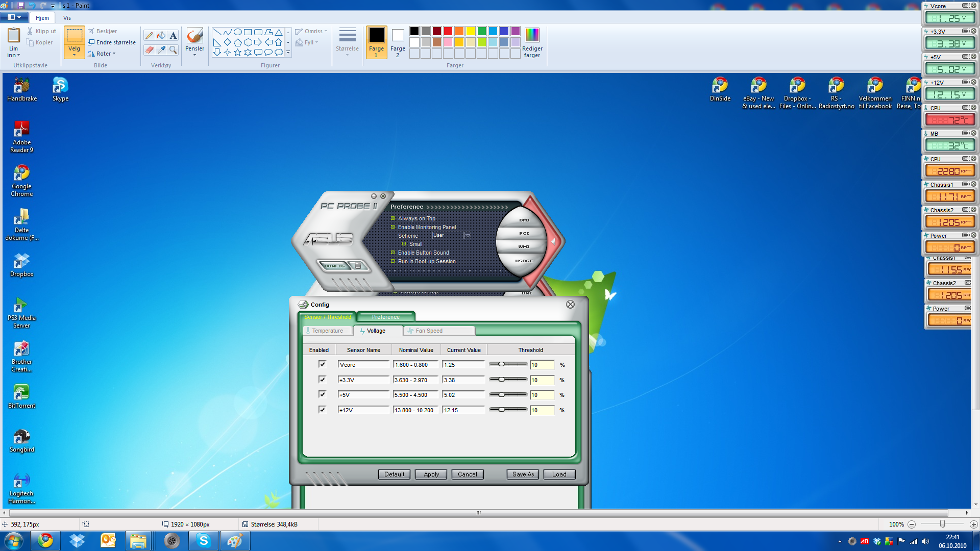Select the Eraser tool
Viewport: 980px width, 551px height.
tap(149, 49)
